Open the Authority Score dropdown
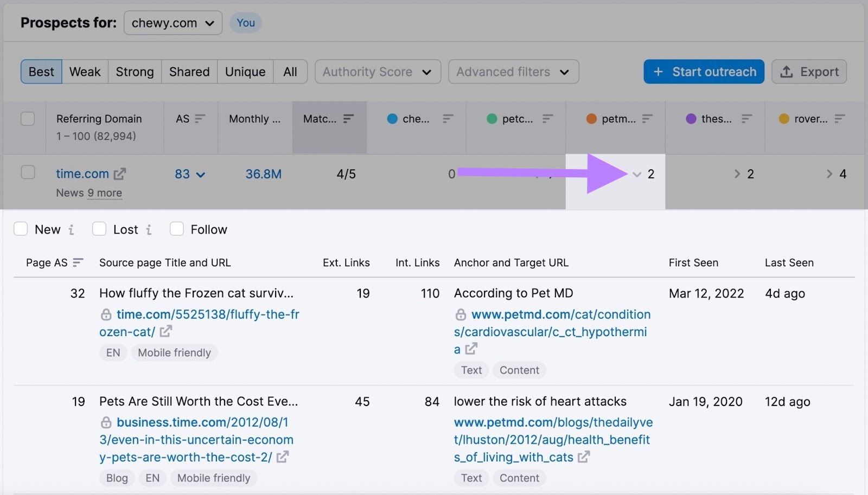The height and width of the screenshot is (495, 868). [x=378, y=71]
